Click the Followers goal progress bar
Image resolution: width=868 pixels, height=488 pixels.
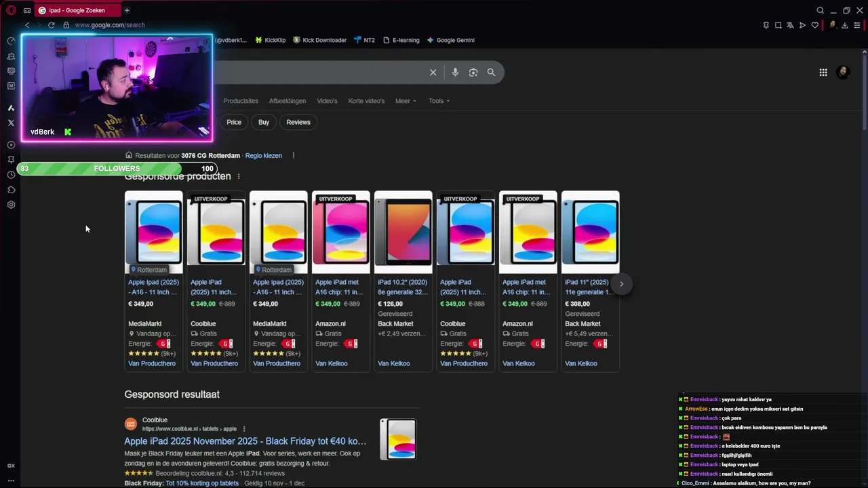coord(117,169)
